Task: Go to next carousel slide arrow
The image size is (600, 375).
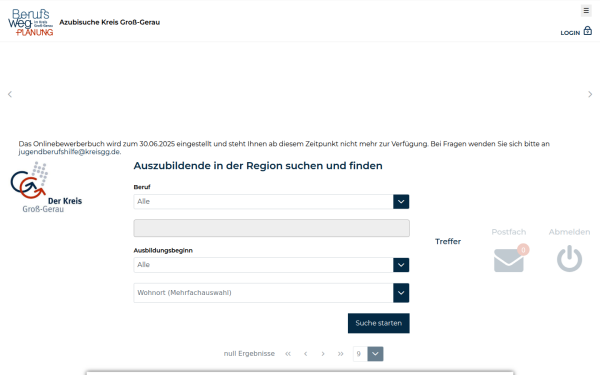Action: pos(590,94)
